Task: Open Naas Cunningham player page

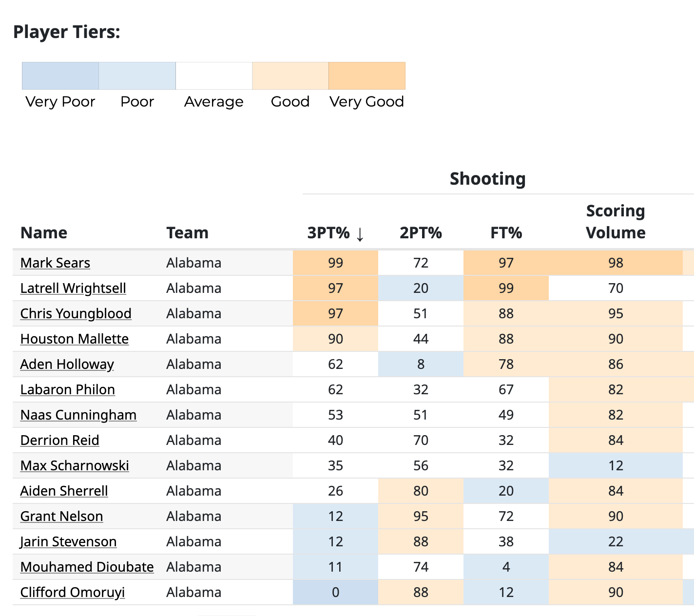Action: click(x=78, y=415)
